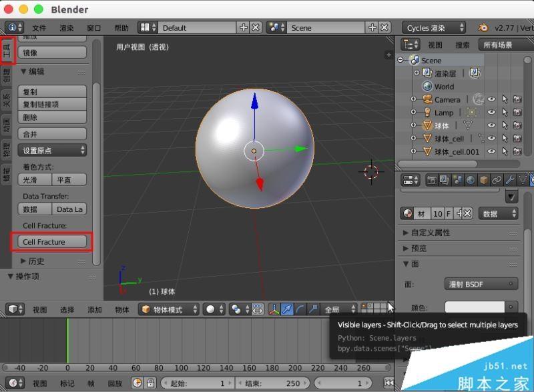The height and width of the screenshot is (392, 534).
Task: Click the Cell Fracture button
Action: (x=52, y=241)
